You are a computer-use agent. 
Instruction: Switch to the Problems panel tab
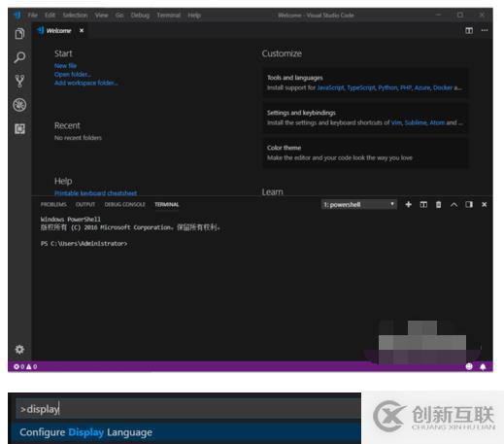click(x=53, y=204)
